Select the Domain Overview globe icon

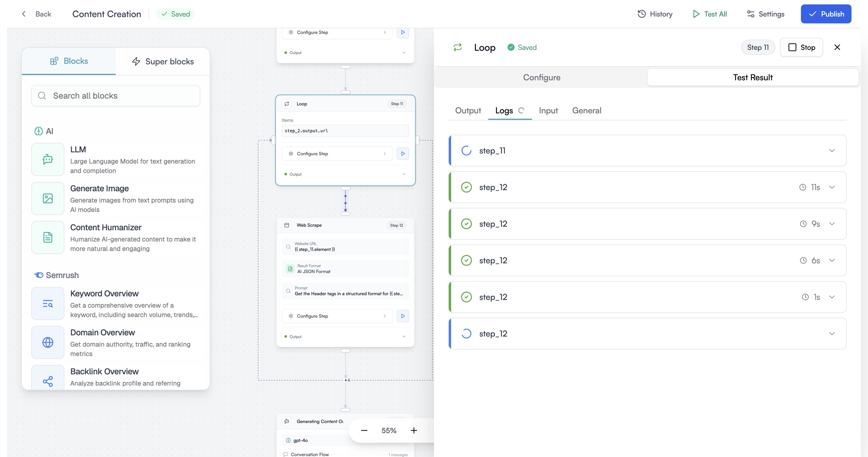click(x=48, y=342)
